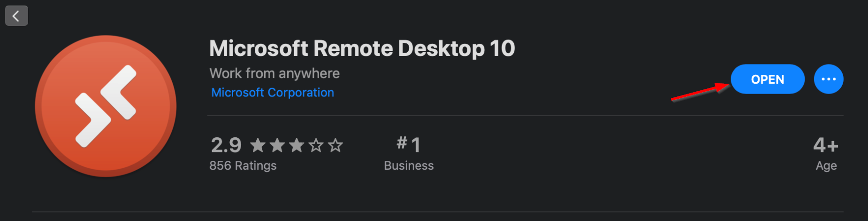Click the red arrow annotation
This screenshot has width=868, height=221.
coord(700,91)
